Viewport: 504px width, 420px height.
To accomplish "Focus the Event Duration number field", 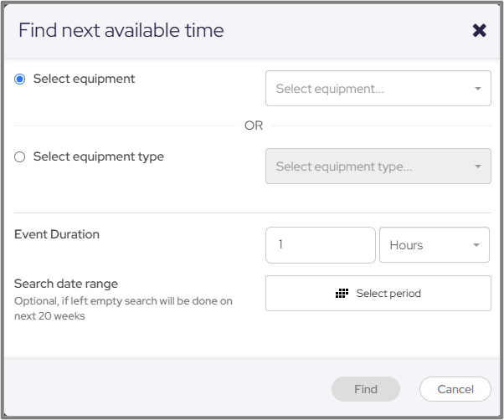I will tap(320, 245).
